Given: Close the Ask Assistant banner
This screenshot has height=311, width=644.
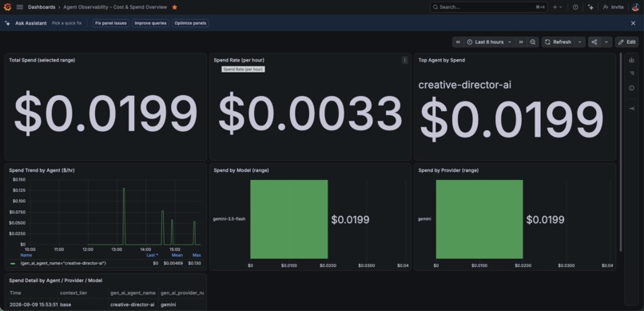Looking at the screenshot, I should tap(633, 23).
